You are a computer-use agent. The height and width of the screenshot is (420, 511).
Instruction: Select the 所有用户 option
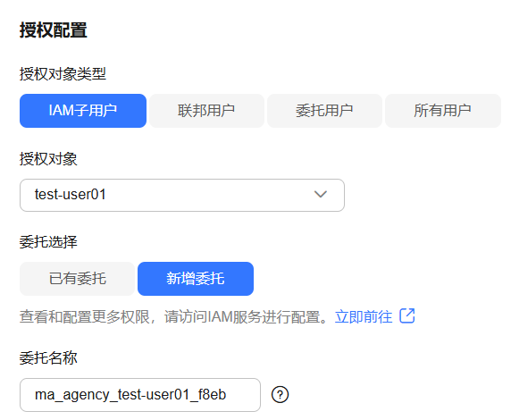tap(443, 111)
